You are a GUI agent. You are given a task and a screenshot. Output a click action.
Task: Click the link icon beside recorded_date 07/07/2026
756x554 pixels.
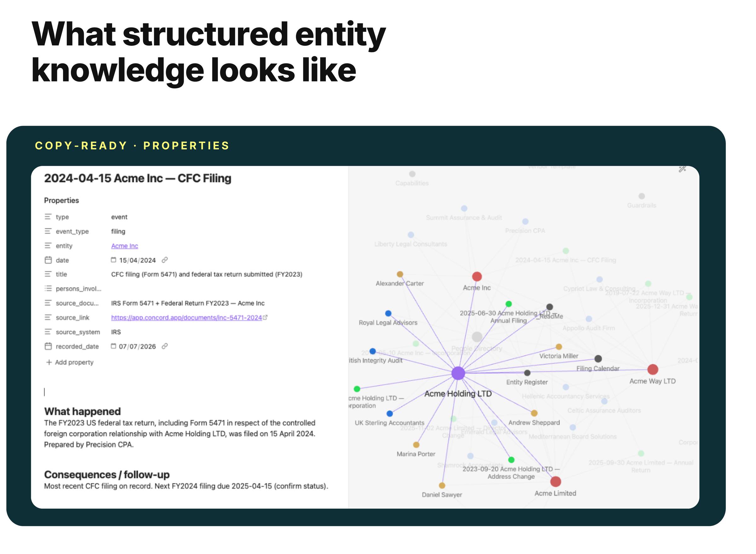pos(164,346)
